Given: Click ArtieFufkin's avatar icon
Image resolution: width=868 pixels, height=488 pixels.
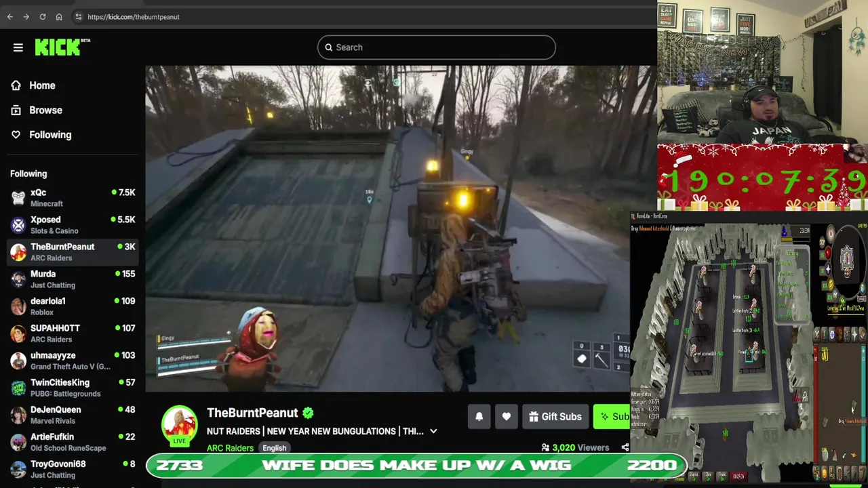Looking at the screenshot, I should click(x=18, y=442).
